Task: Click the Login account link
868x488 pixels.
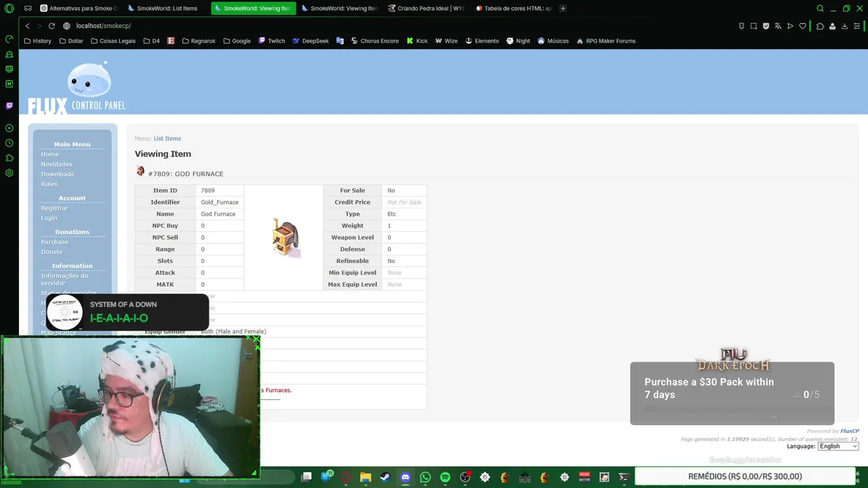Action: [x=49, y=218]
